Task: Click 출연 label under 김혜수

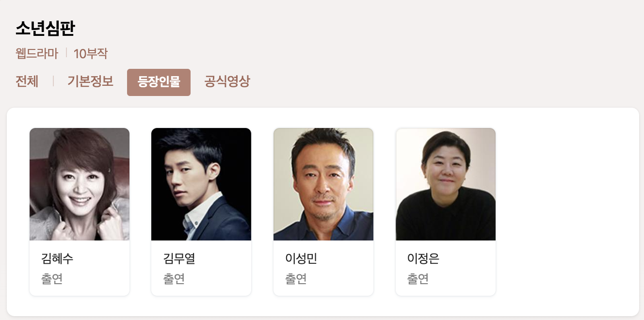Action: pyautogui.click(x=52, y=279)
